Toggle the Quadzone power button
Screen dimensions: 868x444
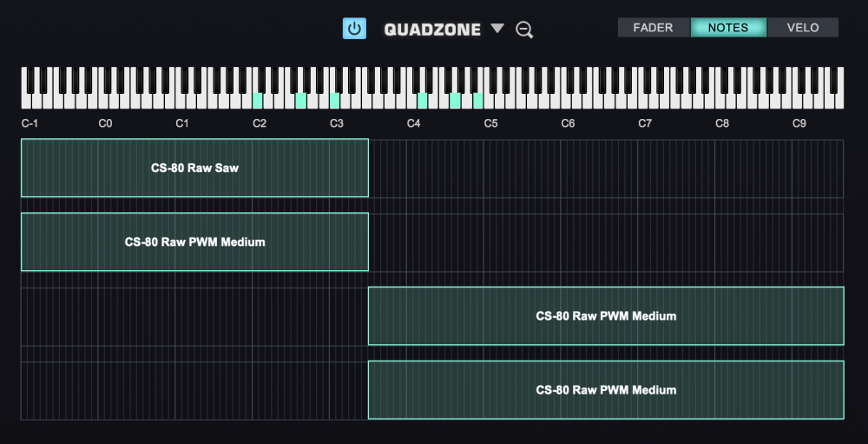coord(354,29)
